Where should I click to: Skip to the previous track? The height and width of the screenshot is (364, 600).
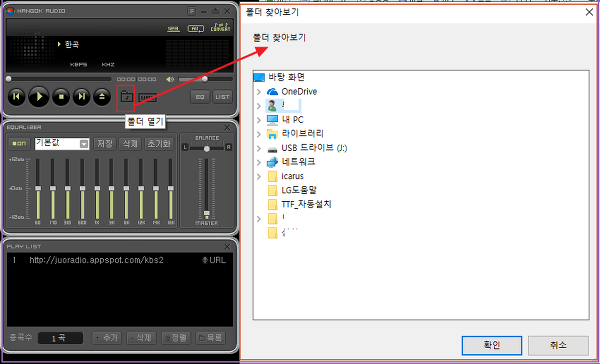16,97
